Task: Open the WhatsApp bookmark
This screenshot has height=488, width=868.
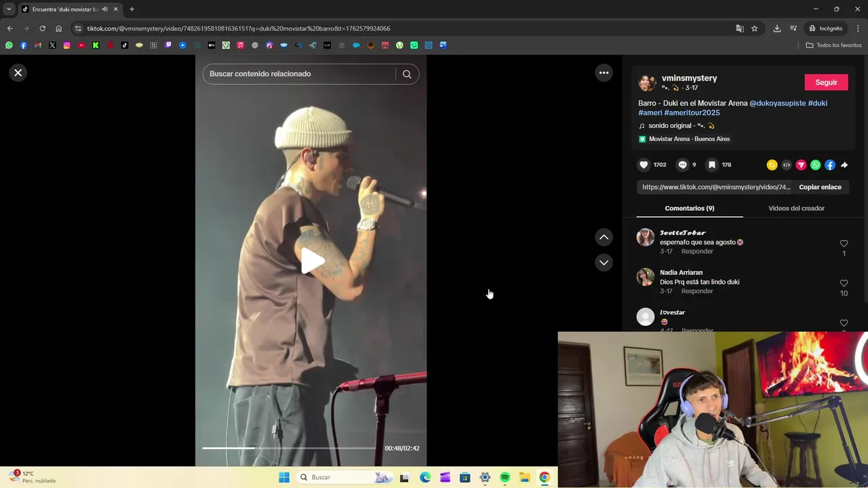Action: point(9,45)
